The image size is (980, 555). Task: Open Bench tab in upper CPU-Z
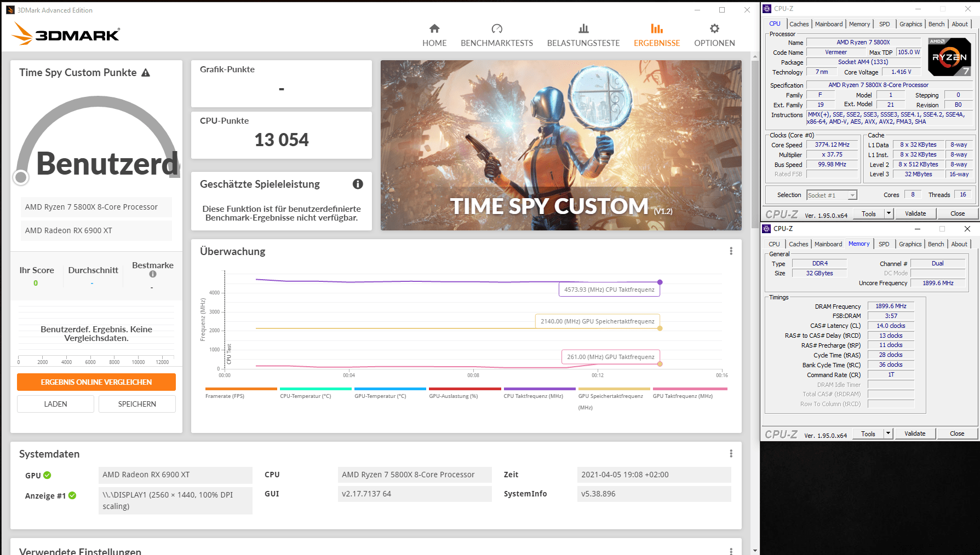(937, 24)
